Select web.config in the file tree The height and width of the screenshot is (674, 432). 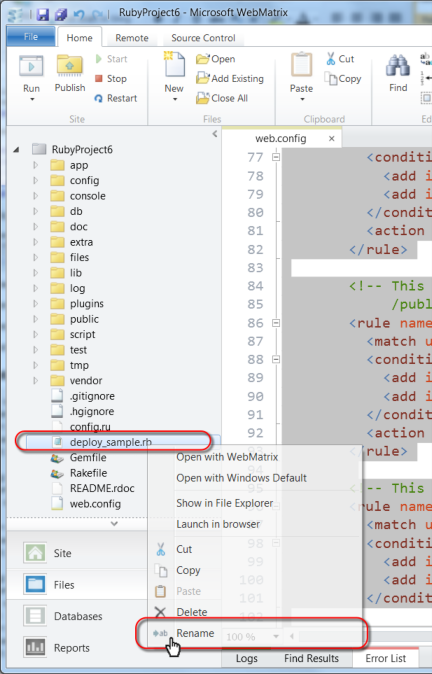pyautogui.click(x=95, y=504)
